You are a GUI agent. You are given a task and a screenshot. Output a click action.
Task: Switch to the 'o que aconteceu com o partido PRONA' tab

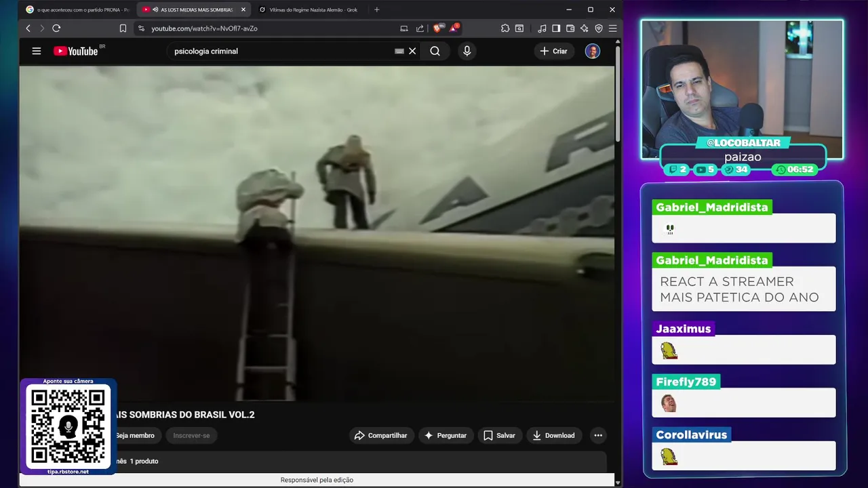[x=77, y=9]
